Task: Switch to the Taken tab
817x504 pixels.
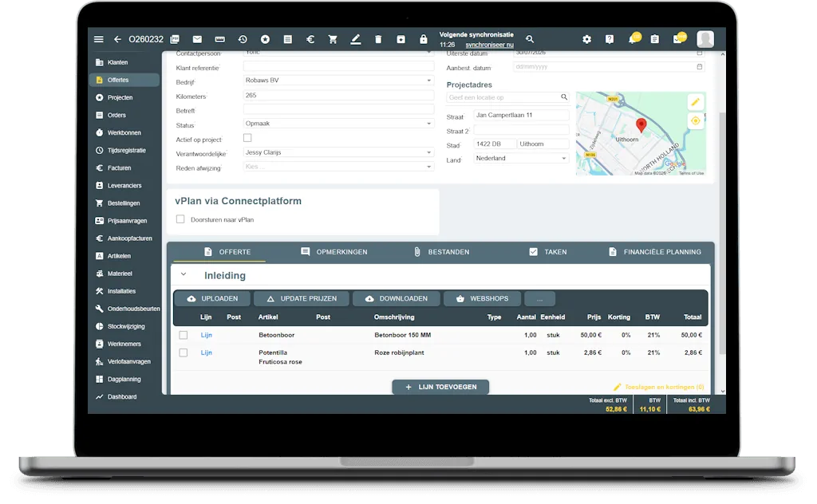Action: (x=547, y=252)
